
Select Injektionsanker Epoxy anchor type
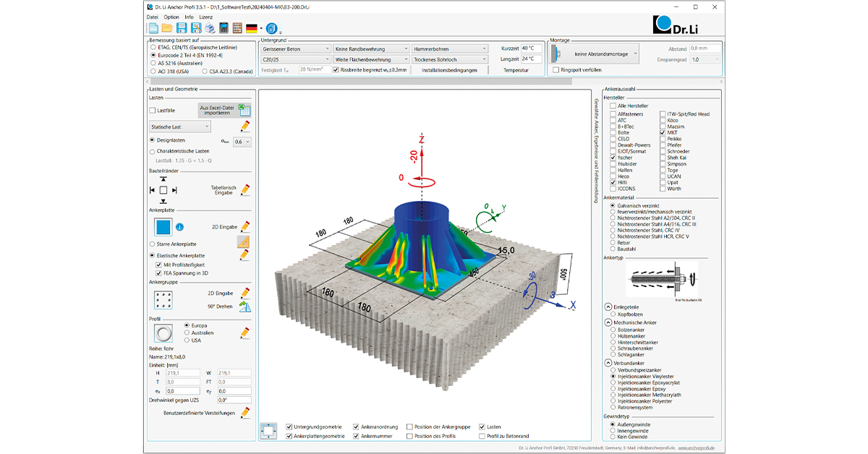pyautogui.click(x=612, y=389)
